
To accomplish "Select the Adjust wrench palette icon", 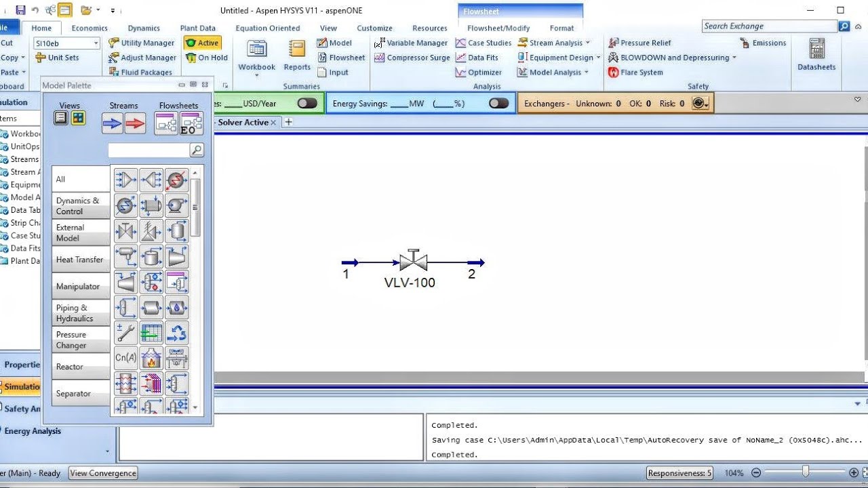I will click(x=125, y=333).
